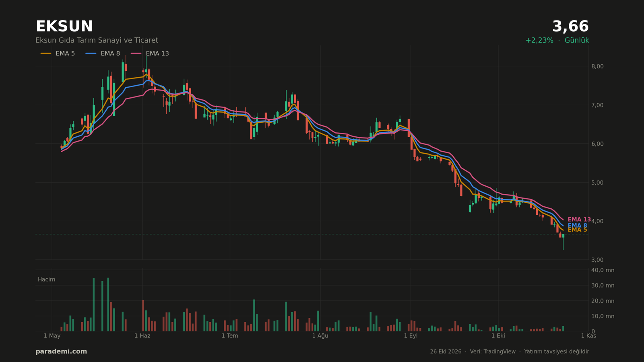The width and height of the screenshot is (644, 362).
Task: Select the EMA 5 legend entry
Action: [x=58, y=53]
